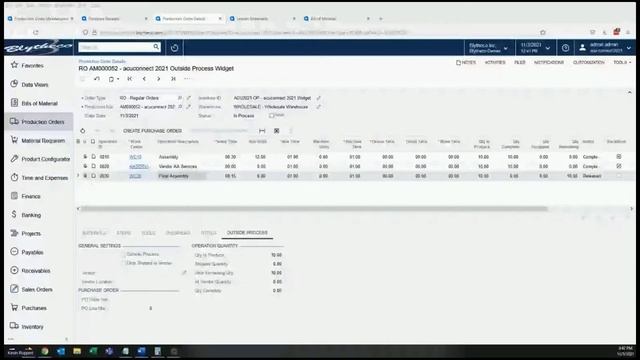The image size is (640, 360).
Task: Open Notifications menu
Action: click(x=549, y=62)
